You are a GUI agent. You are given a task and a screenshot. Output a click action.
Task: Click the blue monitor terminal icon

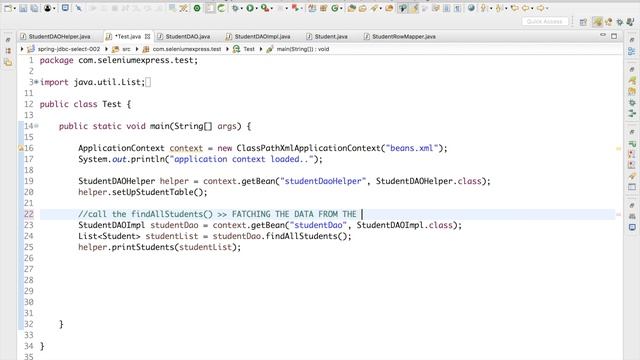65,8
